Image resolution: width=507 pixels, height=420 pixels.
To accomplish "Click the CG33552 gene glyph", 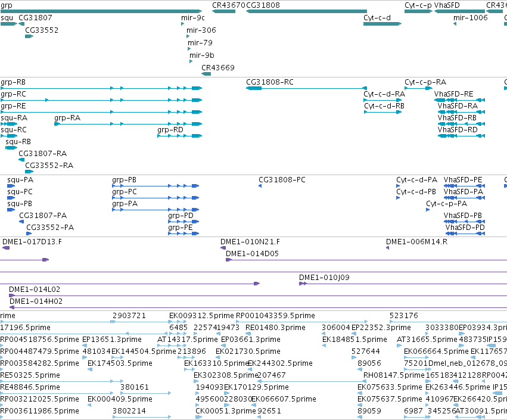I will (x=29, y=36).
